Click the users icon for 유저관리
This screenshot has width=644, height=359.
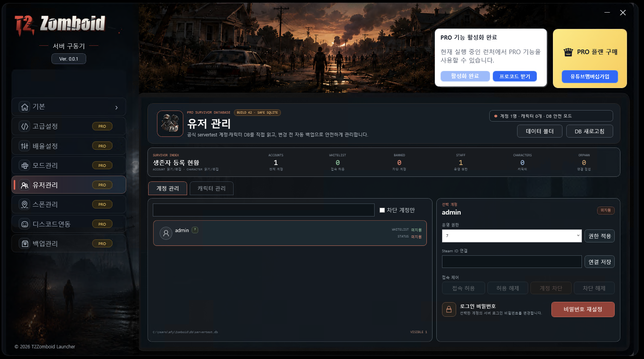click(x=25, y=185)
